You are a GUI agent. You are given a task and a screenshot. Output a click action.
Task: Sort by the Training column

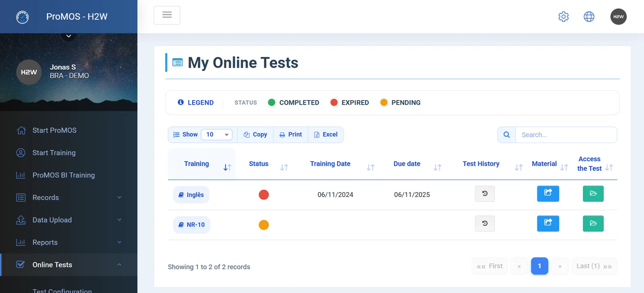[x=202, y=164]
